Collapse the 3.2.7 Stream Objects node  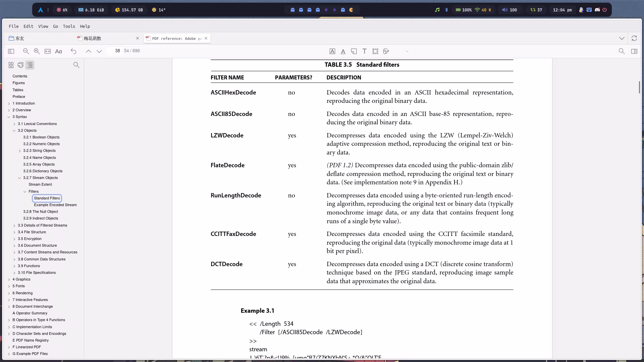pyautogui.click(x=19, y=178)
